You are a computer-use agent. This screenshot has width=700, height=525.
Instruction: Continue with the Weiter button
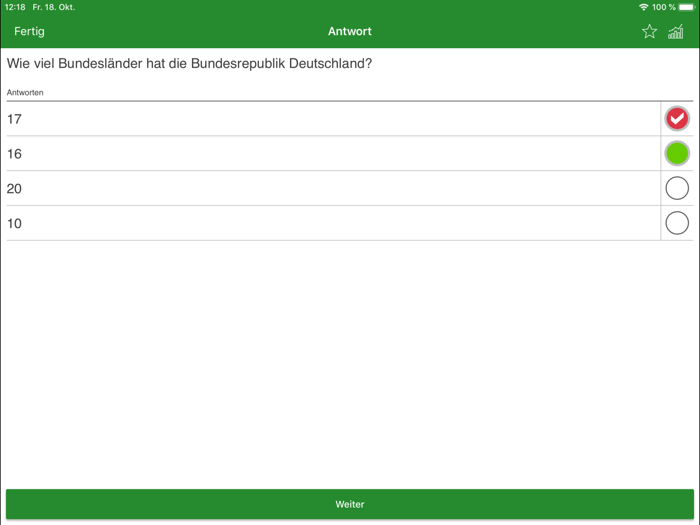pos(350,504)
